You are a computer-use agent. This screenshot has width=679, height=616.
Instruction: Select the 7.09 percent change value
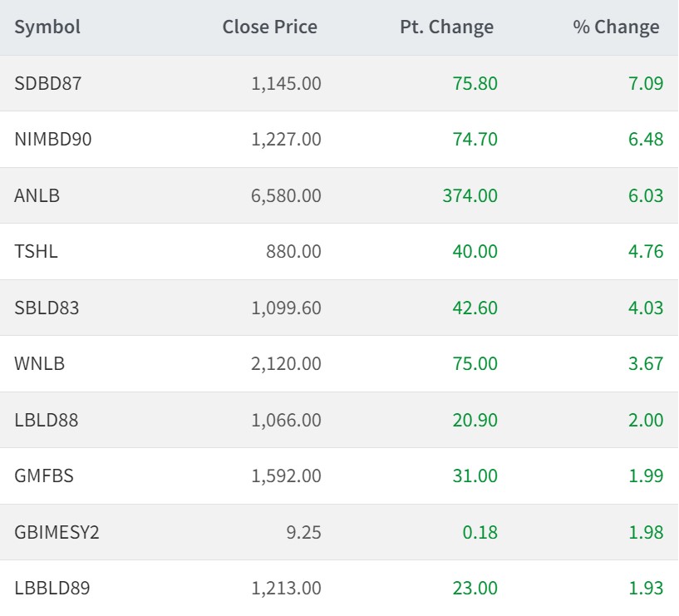point(646,83)
